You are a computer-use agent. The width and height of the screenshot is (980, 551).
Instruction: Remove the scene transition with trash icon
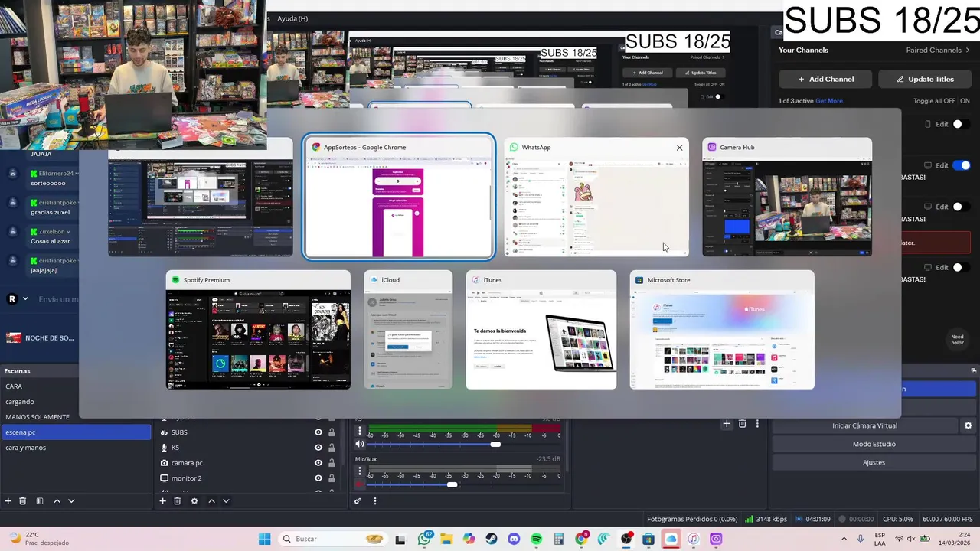pyautogui.click(x=742, y=423)
